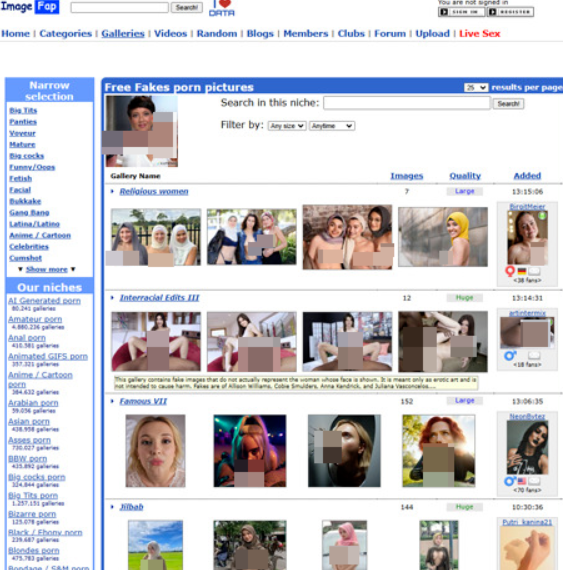Open the Blogs menu item

coord(260,33)
